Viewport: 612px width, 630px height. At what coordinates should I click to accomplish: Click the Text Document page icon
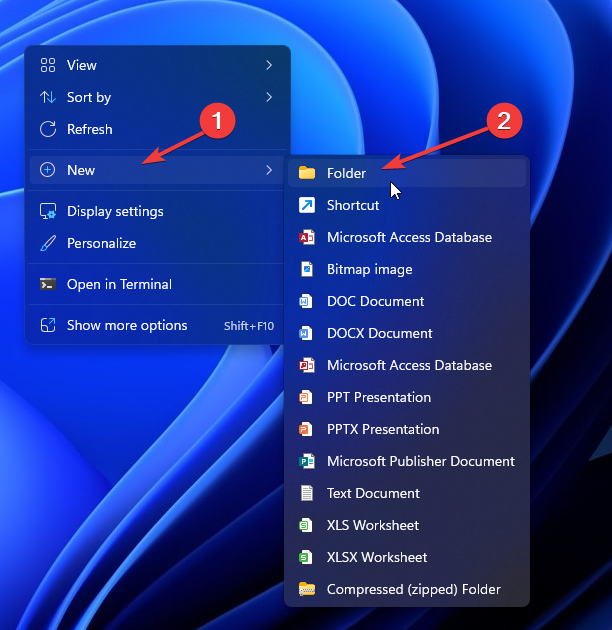(x=307, y=493)
